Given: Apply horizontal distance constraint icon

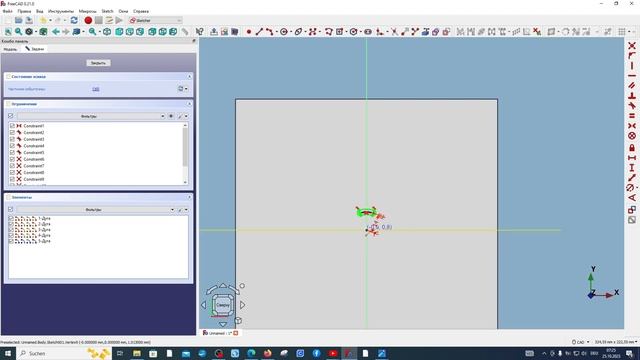Looking at the screenshot, I should [632, 158].
